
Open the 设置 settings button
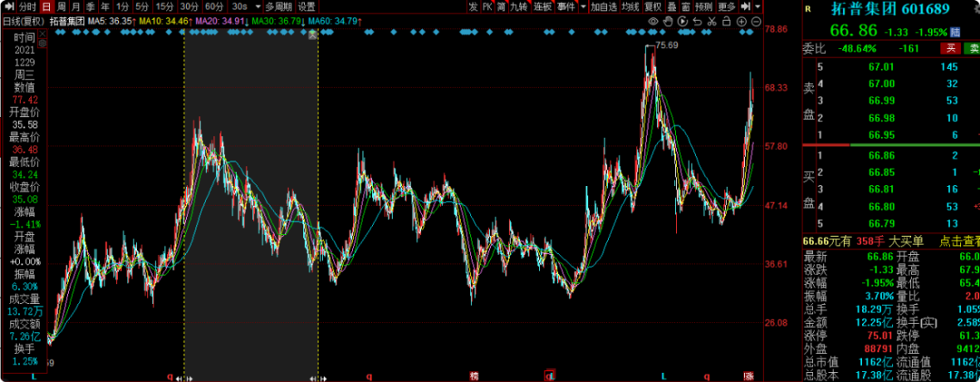[x=307, y=6]
